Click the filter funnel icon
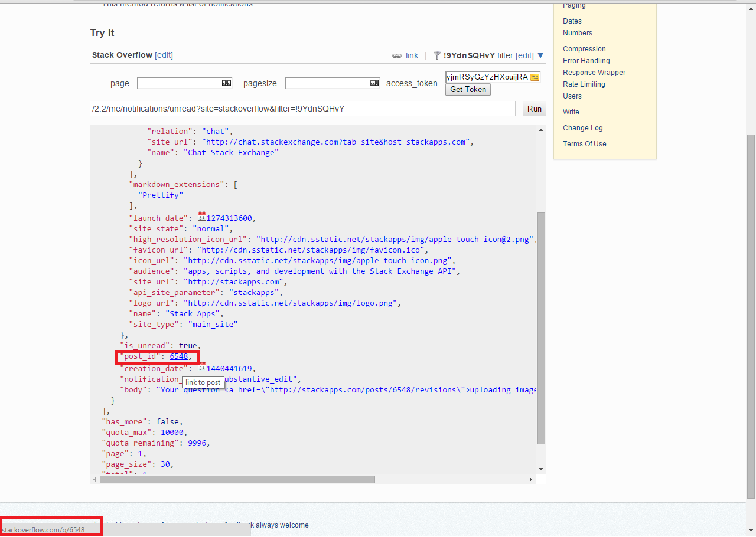The width and height of the screenshot is (756, 537). tap(437, 55)
